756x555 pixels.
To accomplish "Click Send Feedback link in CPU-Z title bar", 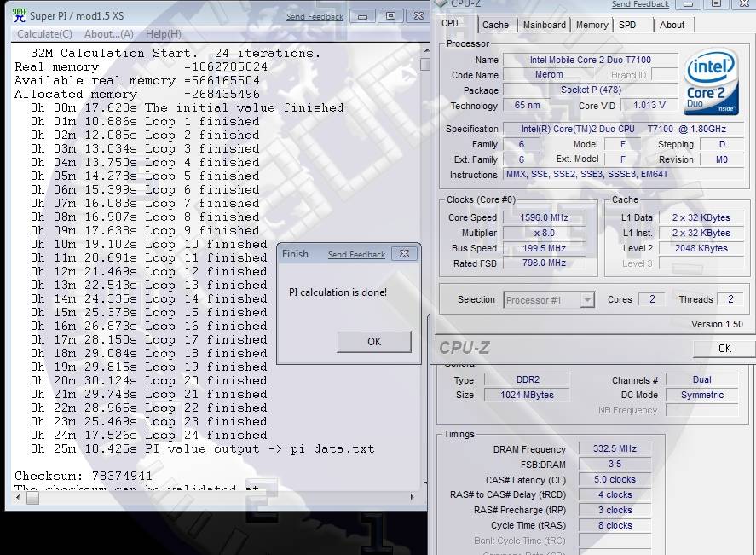I will [640, 4].
